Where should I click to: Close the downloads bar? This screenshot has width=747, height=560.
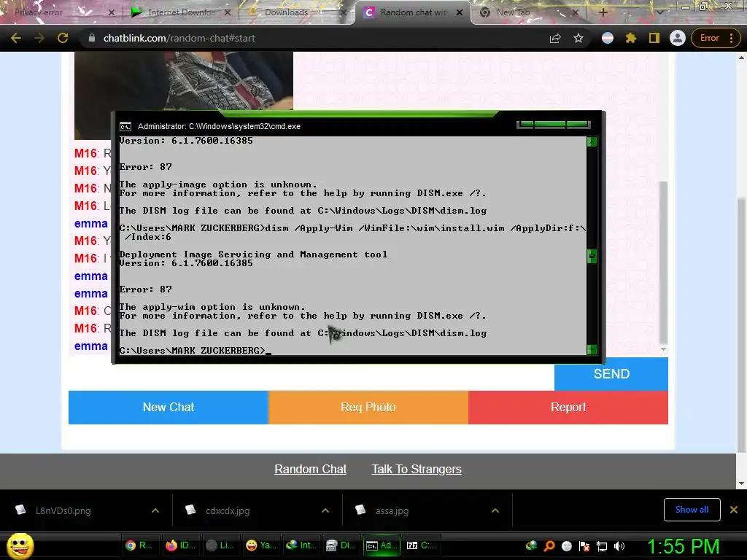(734, 510)
